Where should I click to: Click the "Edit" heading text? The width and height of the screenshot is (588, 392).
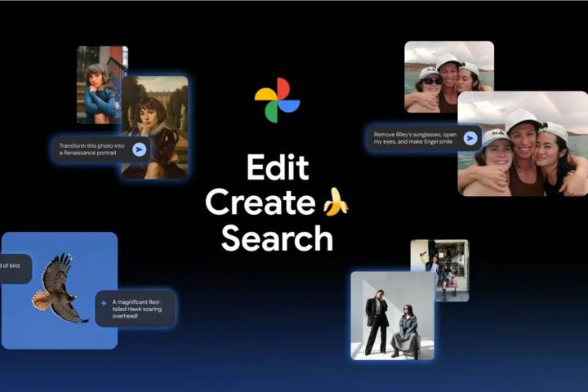(x=278, y=167)
